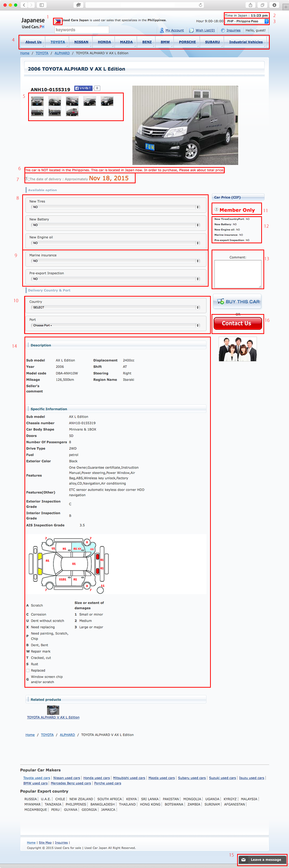
Task: Click the Facebook like button
Action: [x=83, y=88]
